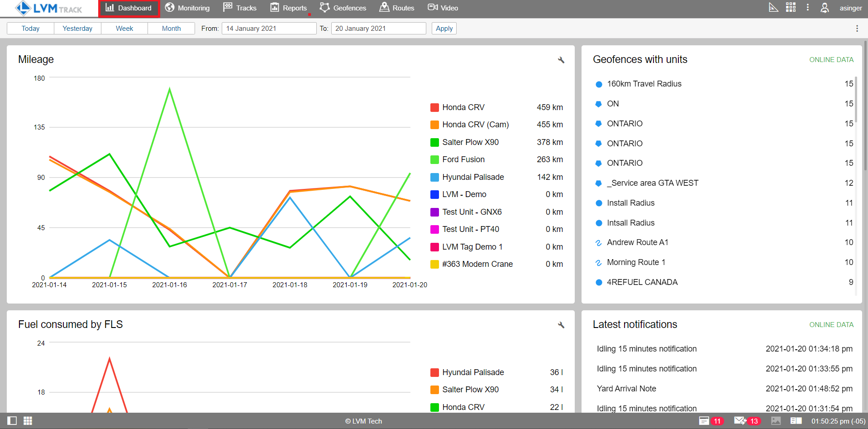868x429 pixels.
Task: Click the To date input field
Action: click(x=378, y=29)
